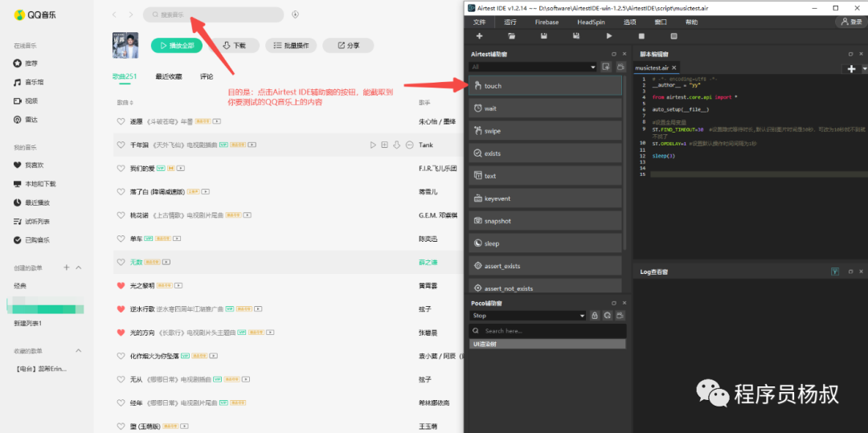Open the 运行 menu

(x=510, y=22)
